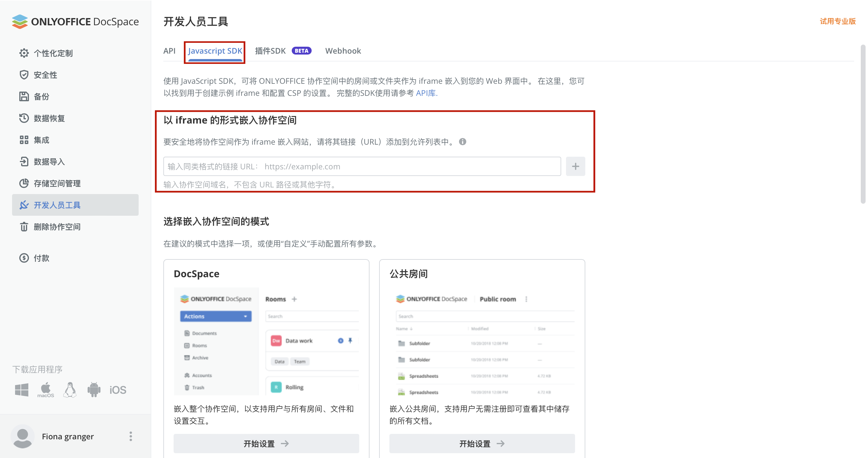The width and height of the screenshot is (868, 458).
Task: Click the BETA badge next to 插件SDK
Action: click(301, 51)
